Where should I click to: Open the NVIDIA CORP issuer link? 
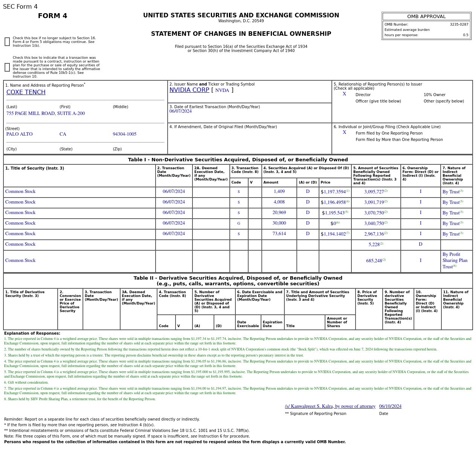pyautogui.click(x=189, y=90)
